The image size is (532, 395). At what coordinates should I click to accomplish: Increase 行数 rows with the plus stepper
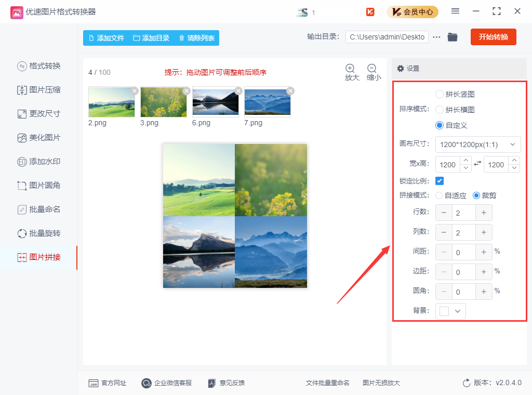pyautogui.click(x=483, y=213)
